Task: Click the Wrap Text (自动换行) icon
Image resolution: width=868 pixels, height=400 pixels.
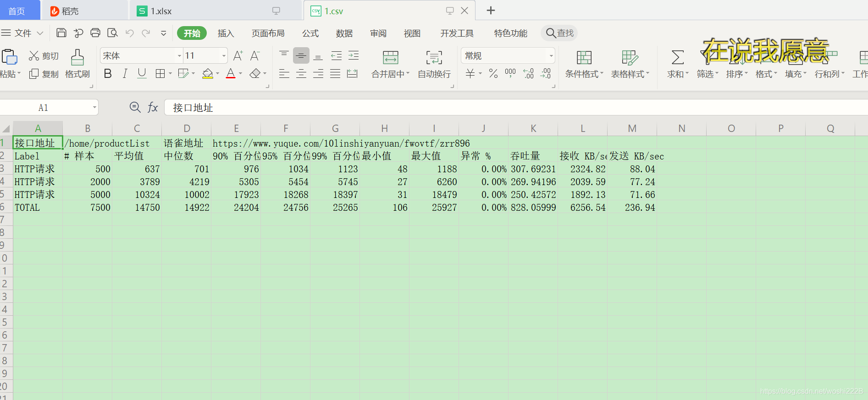Action: [434, 57]
